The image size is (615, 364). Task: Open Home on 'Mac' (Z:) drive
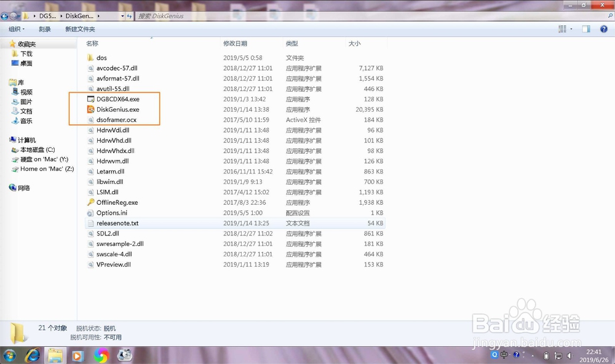pyautogui.click(x=47, y=169)
